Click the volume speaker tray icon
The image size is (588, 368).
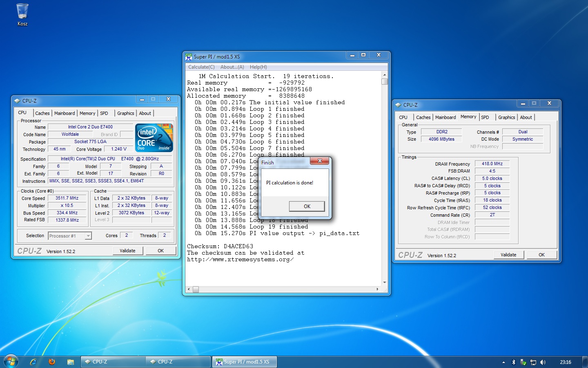543,362
